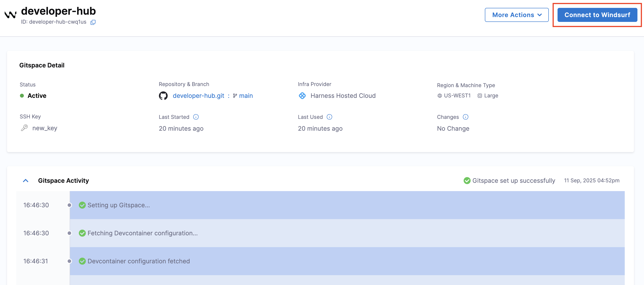Select the Setting up Gitspace log row
The height and width of the screenshot is (285, 644).
(118, 205)
